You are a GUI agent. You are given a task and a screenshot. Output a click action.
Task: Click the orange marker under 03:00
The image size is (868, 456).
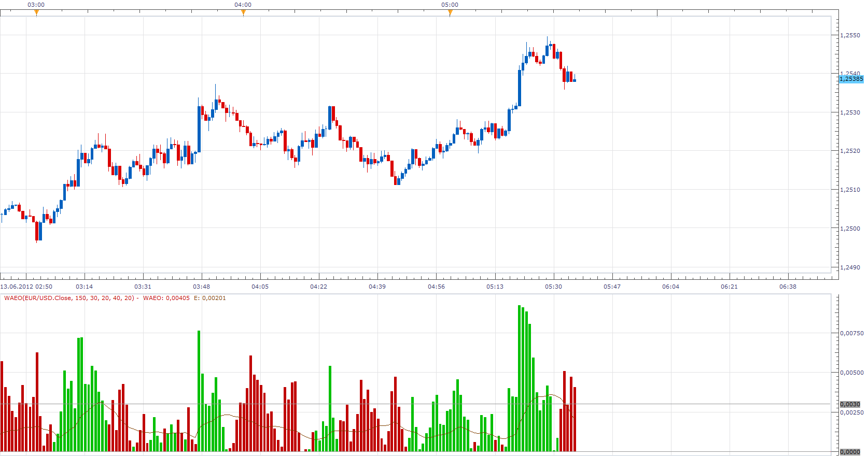point(36,13)
